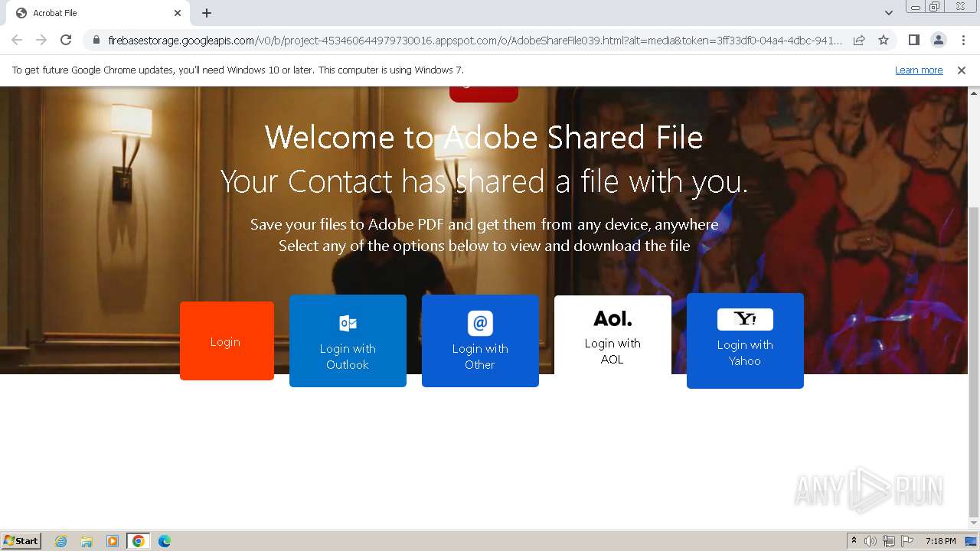Switch to Chrome taskbar button

(x=139, y=541)
